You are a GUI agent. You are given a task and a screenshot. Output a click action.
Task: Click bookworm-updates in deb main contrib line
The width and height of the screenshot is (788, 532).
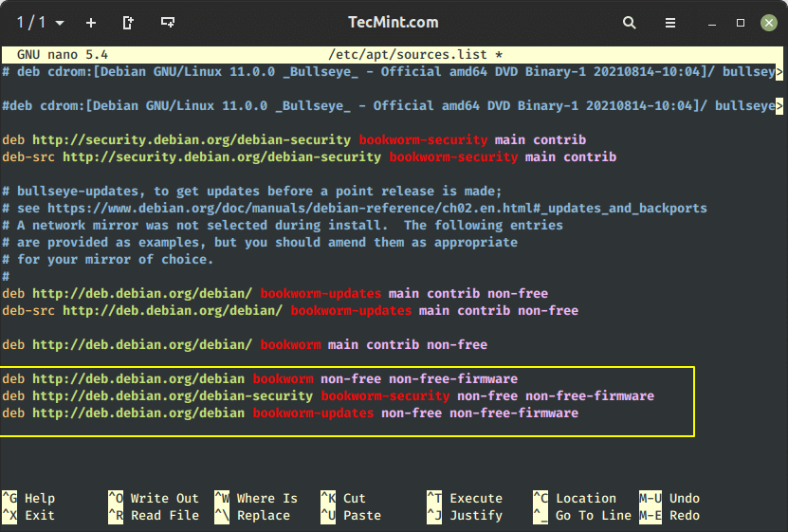pyautogui.click(x=321, y=294)
